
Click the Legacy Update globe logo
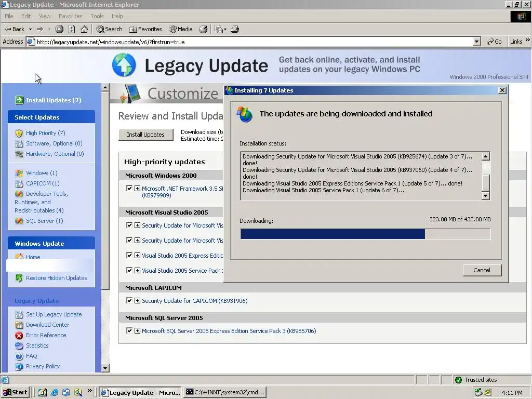pyautogui.click(x=124, y=65)
